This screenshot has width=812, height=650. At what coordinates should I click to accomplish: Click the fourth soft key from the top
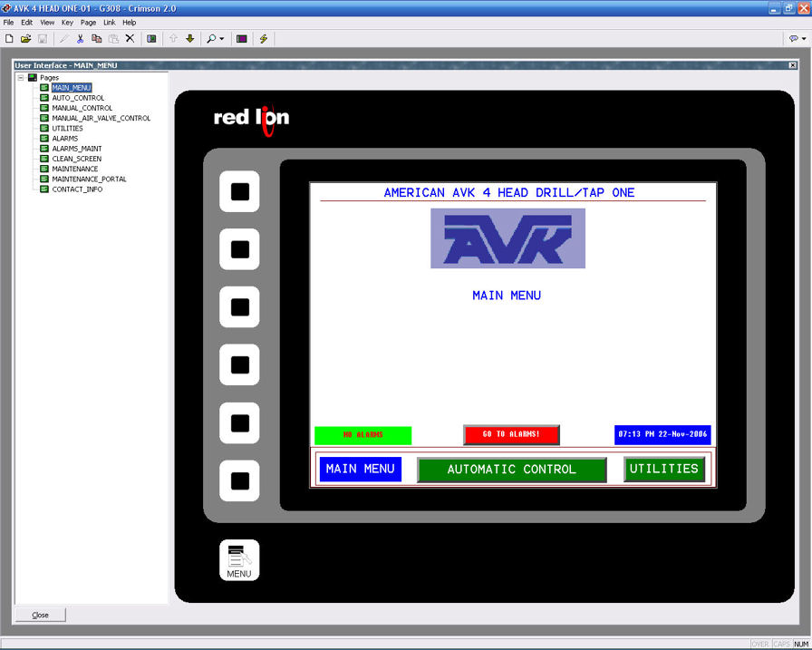click(x=240, y=365)
